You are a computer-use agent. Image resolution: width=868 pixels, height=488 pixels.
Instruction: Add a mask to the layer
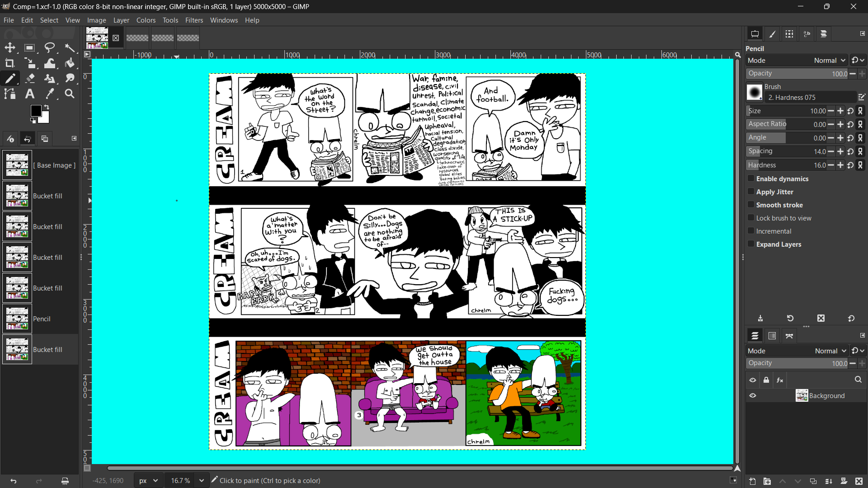pyautogui.click(x=844, y=481)
